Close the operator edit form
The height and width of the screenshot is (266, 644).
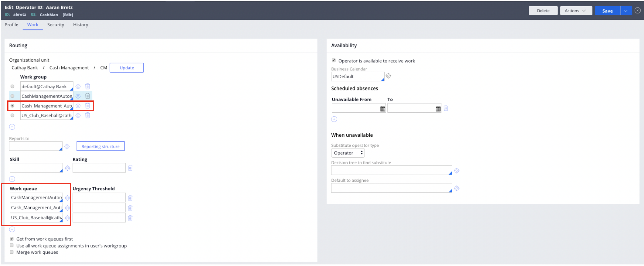[637, 10]
